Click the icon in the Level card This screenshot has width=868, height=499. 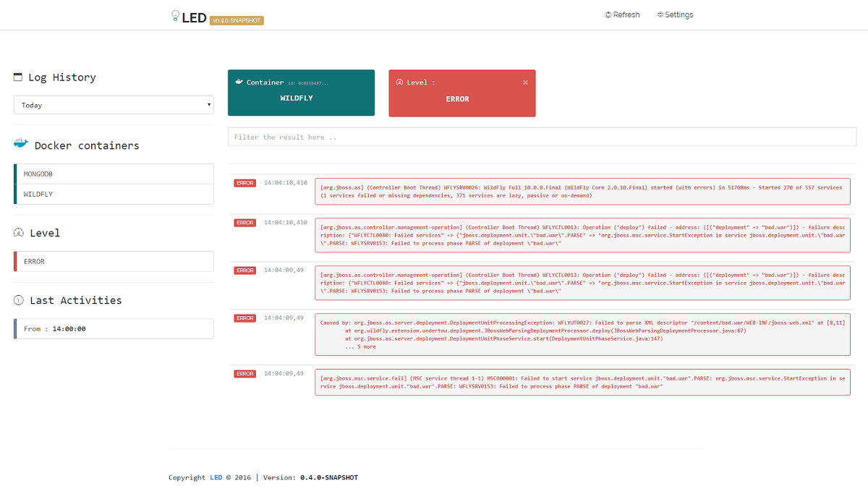[399, 82]
